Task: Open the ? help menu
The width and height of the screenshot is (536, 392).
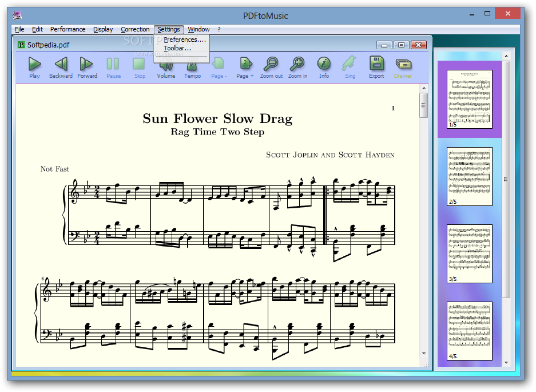Action: tap(219, 29)
